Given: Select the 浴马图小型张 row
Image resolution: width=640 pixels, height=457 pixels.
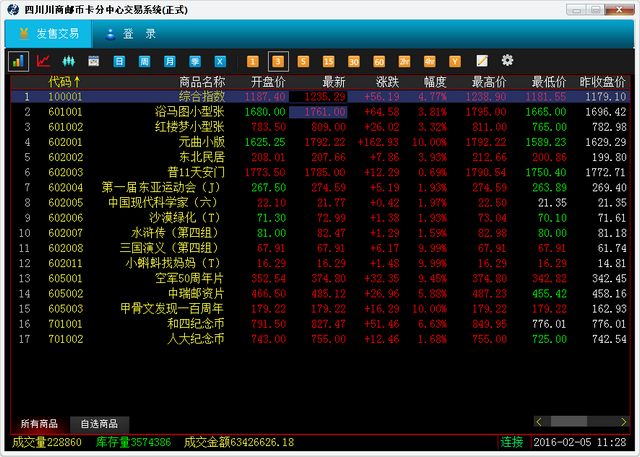Looking at the screenshot, I should tap(320, 112).
